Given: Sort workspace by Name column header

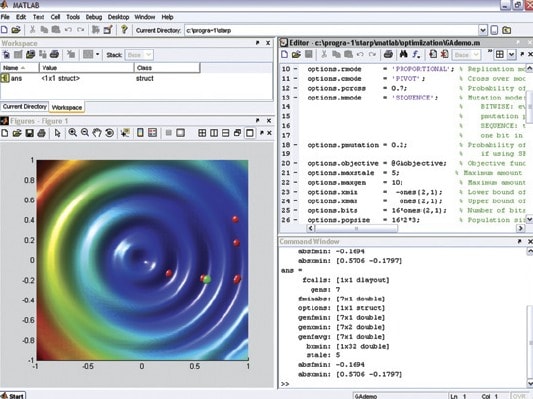Looking at the screenshot, I should click(x=20, y=68).
